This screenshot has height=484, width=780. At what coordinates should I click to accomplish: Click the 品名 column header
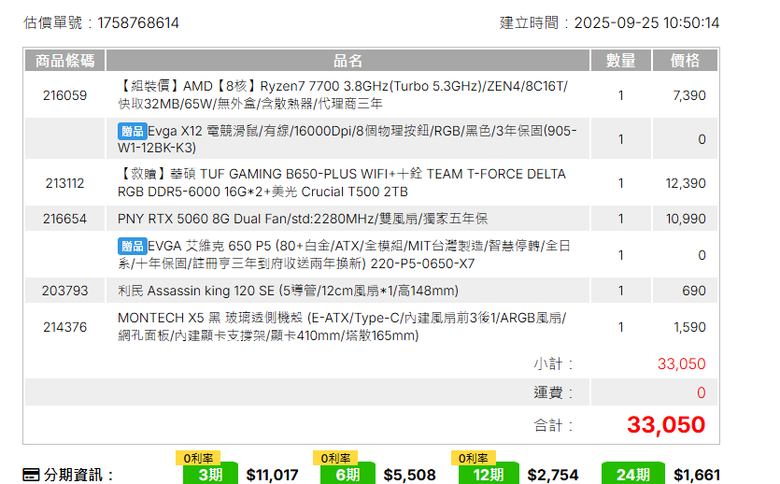click(348, 61)
